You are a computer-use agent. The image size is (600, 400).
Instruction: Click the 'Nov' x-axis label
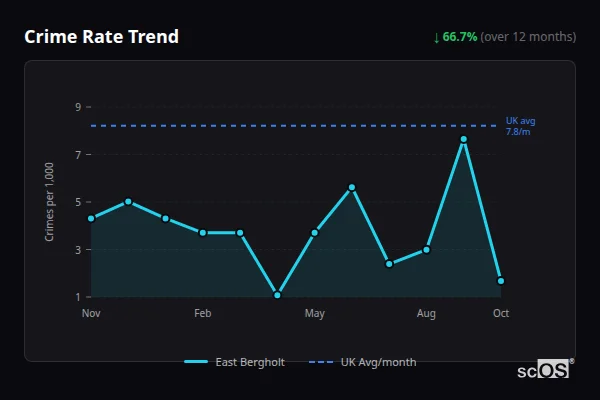(x=91, y=313)
